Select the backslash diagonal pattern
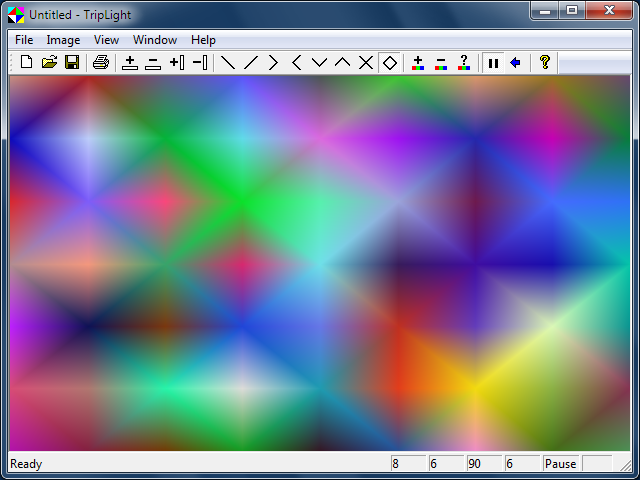 [228, 63]
